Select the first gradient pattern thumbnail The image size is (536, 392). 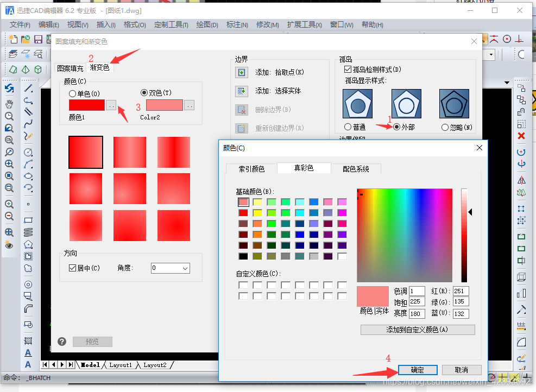point(86,153)
